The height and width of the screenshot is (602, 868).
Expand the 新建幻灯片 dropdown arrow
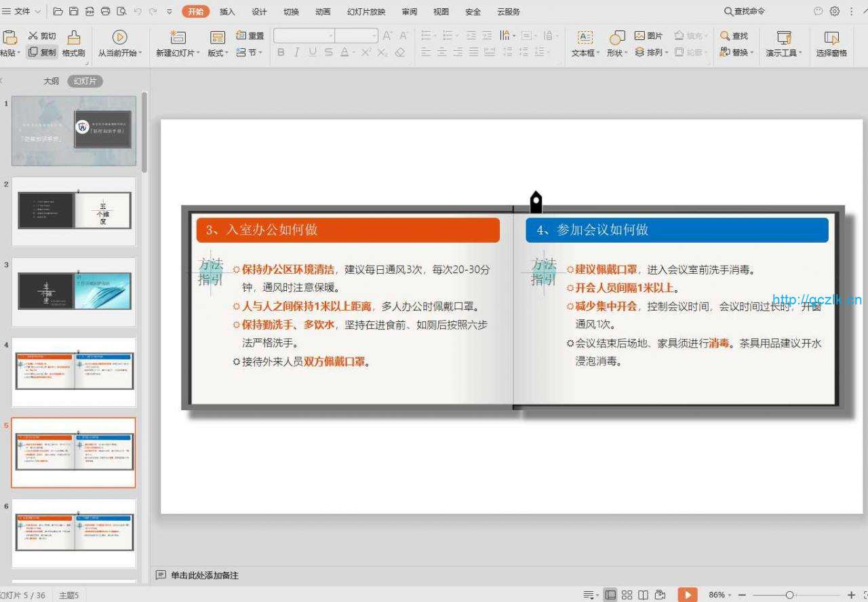click(198, 53)
